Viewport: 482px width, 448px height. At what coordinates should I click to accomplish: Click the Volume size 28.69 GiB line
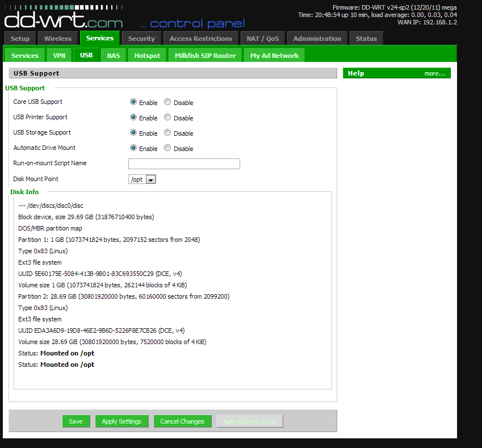[x=112, y=342]
